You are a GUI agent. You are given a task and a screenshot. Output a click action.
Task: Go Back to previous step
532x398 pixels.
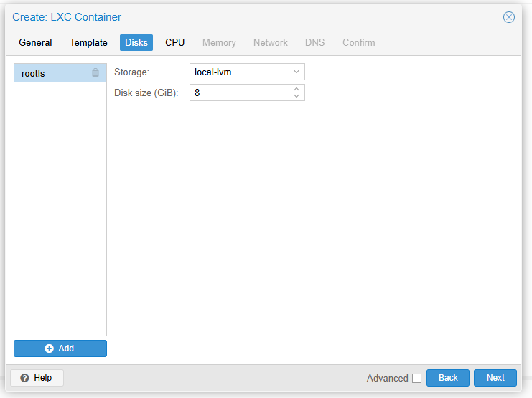click(x=448, y=378)
